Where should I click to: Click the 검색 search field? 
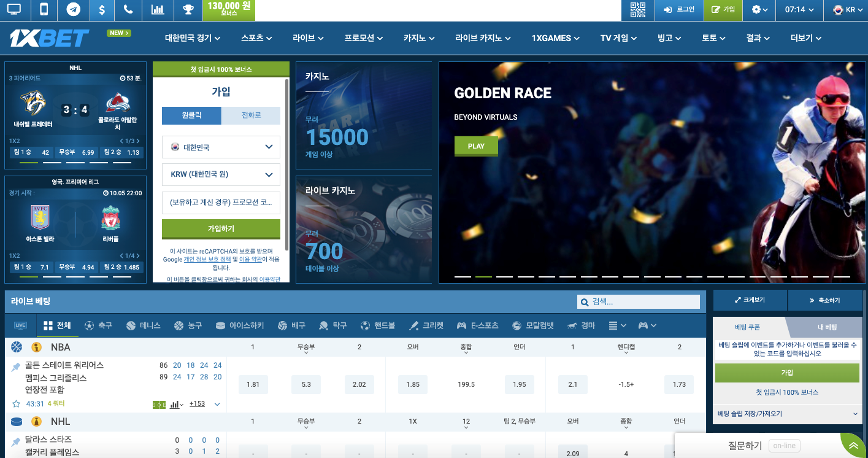pyautogui.click(x=639, y=302)
